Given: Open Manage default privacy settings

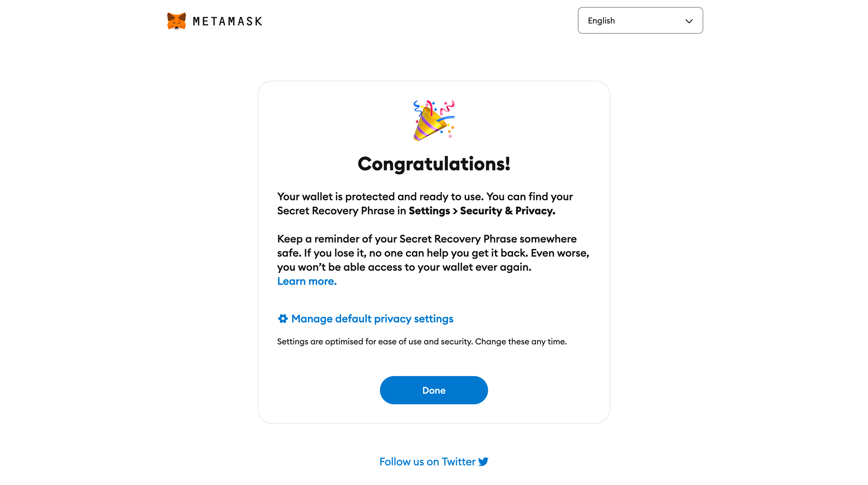Looking at the screenshot, I should pos(372,319).
